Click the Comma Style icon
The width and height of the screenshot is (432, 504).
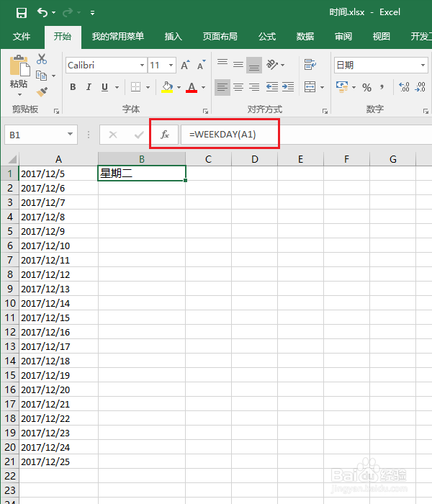point(382,87)
